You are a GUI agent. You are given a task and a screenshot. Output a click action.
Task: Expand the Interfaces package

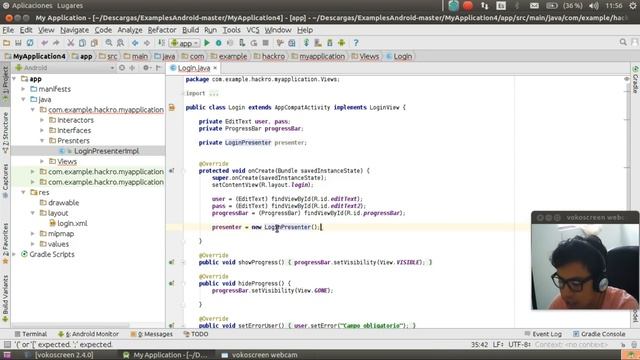(x=42, y=130)
